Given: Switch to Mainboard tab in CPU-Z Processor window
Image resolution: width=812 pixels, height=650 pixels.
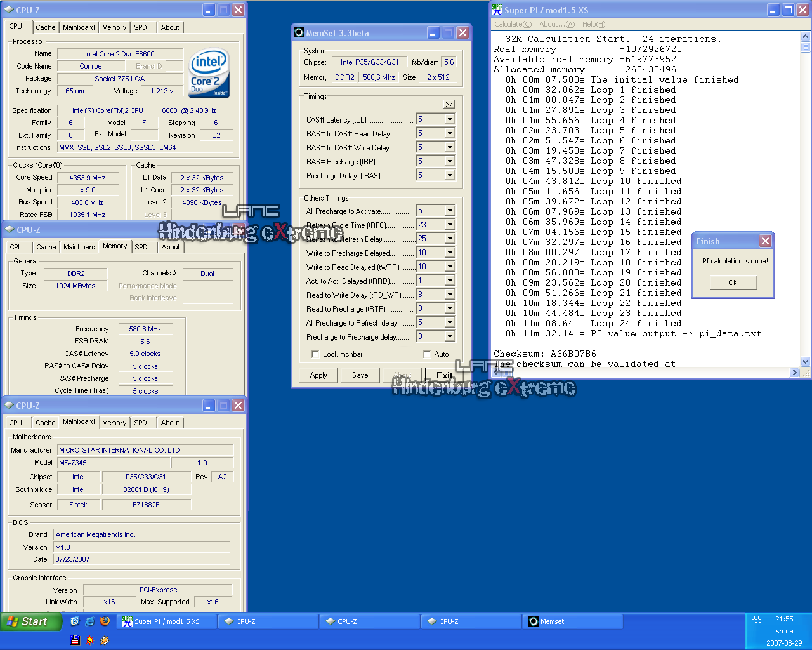Looking at the screenshot, I should coord(79,27).
